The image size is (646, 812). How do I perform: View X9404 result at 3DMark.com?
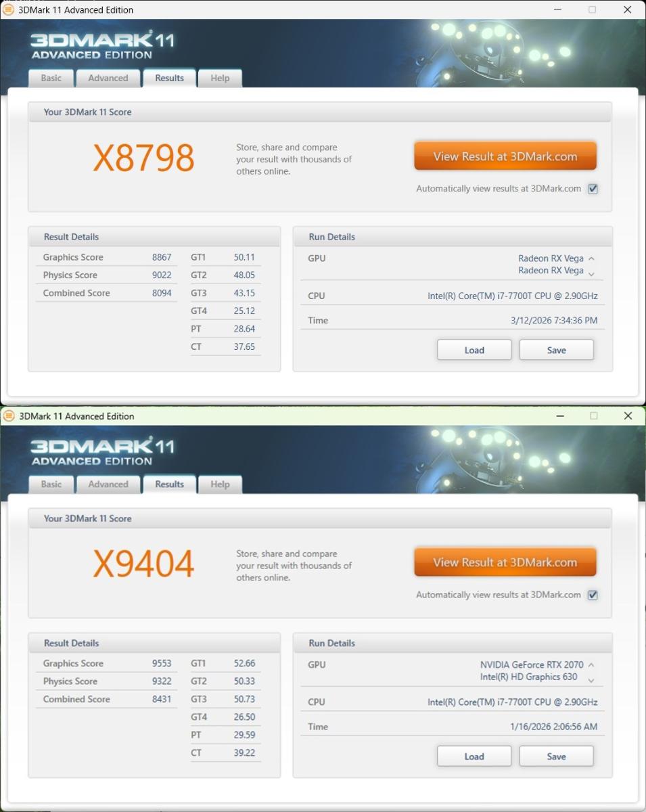[505, 562]
